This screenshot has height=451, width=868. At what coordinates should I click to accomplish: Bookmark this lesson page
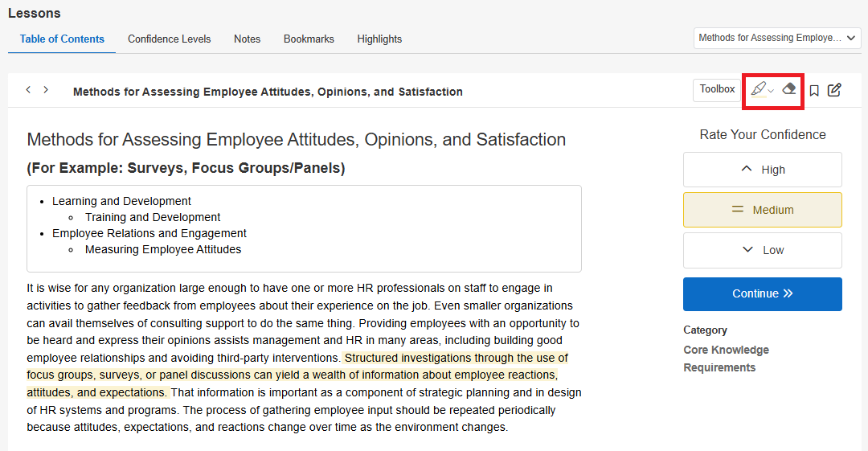813,90
